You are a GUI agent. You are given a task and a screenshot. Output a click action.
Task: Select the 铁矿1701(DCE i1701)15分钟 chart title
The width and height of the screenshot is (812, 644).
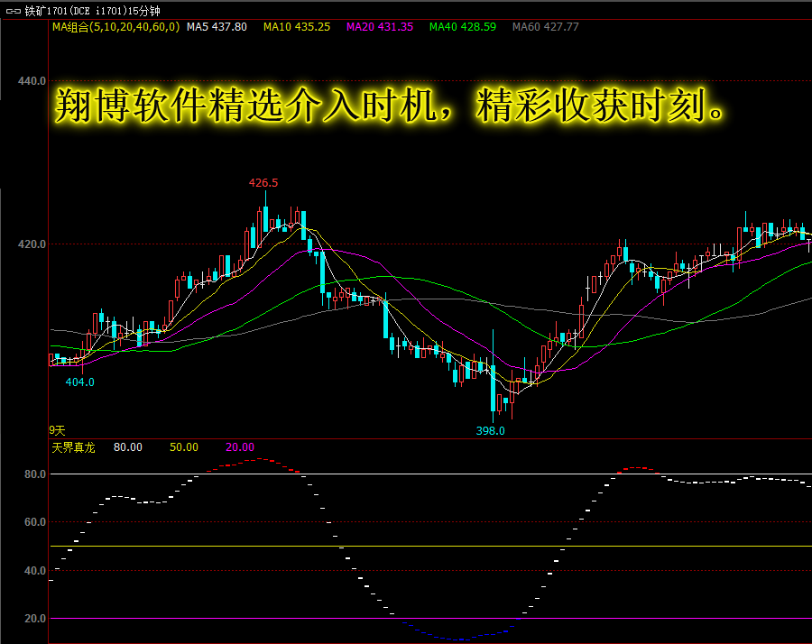tap(92, 11)
